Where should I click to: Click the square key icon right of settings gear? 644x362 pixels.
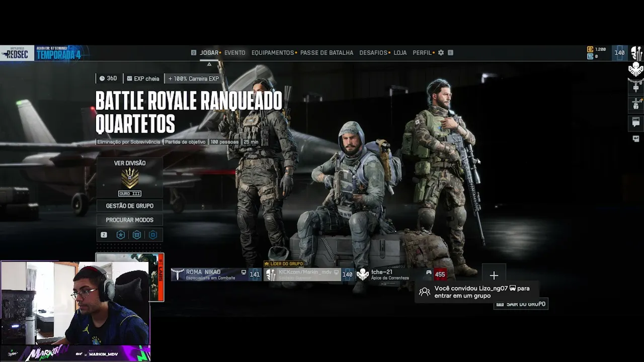[x=450, y=53]
